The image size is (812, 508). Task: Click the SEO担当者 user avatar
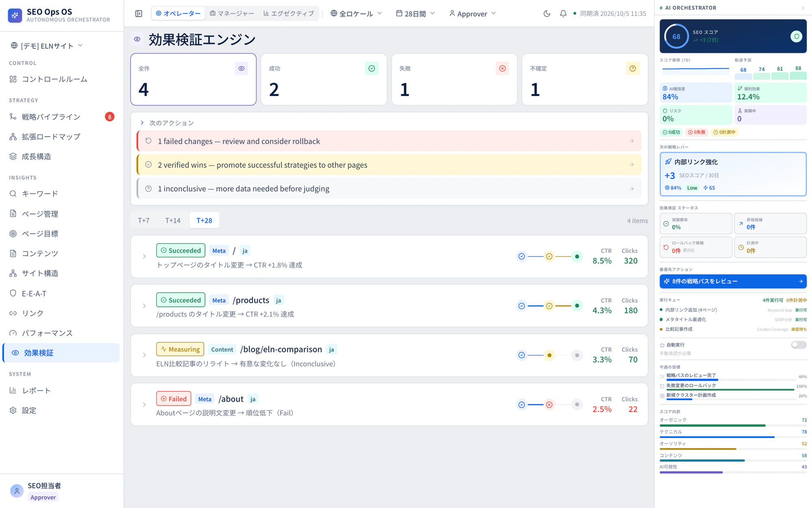click(17, 491)
